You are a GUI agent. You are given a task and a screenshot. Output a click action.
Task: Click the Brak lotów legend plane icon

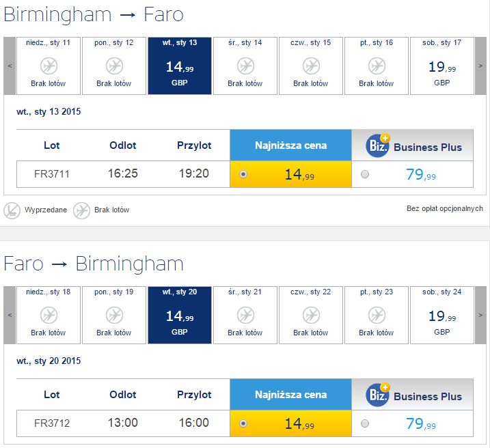click(81, 210)
